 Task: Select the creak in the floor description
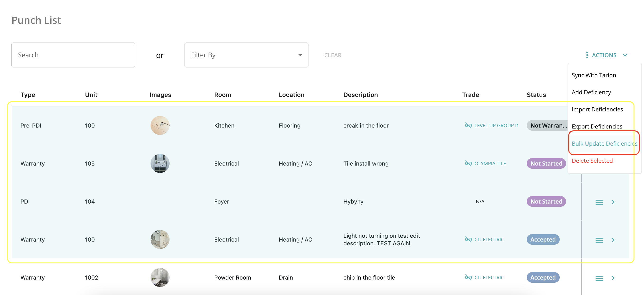366,125
